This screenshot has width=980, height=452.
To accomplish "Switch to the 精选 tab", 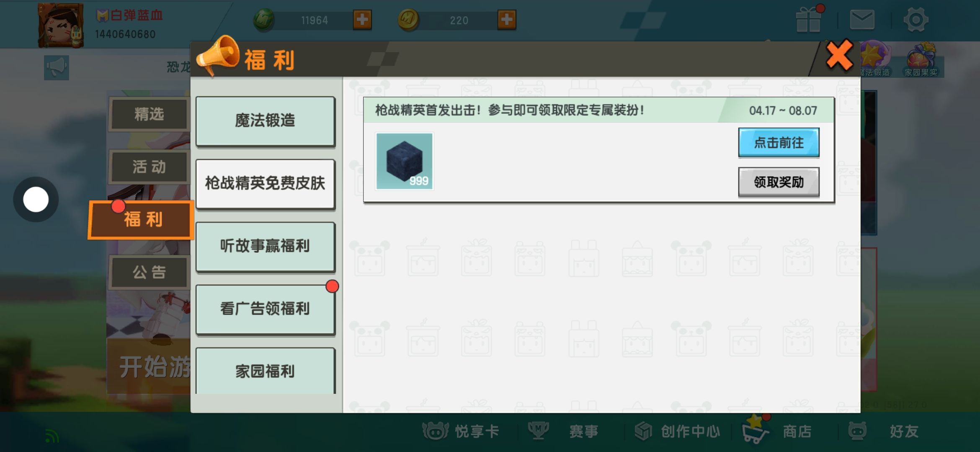I will click(149, 114).
